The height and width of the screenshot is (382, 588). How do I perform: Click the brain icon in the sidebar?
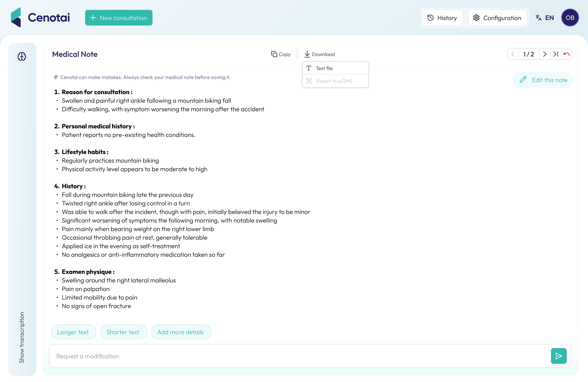click(22, 56)
